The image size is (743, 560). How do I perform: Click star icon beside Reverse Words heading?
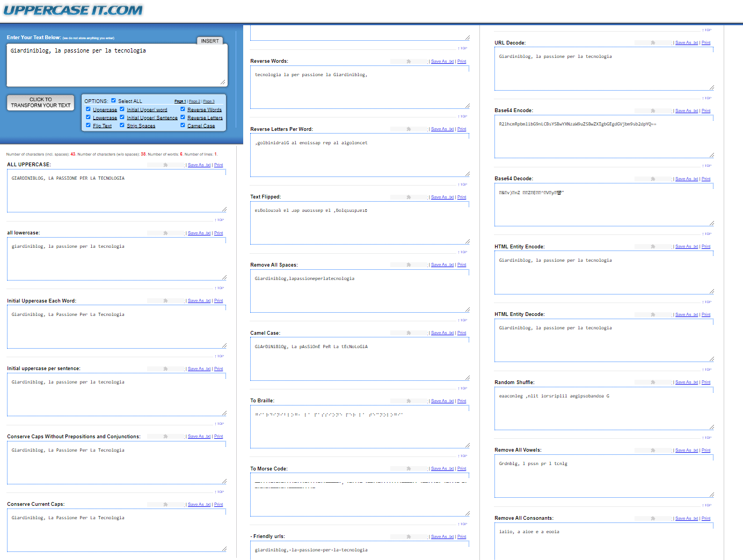(x=409, y=62)
